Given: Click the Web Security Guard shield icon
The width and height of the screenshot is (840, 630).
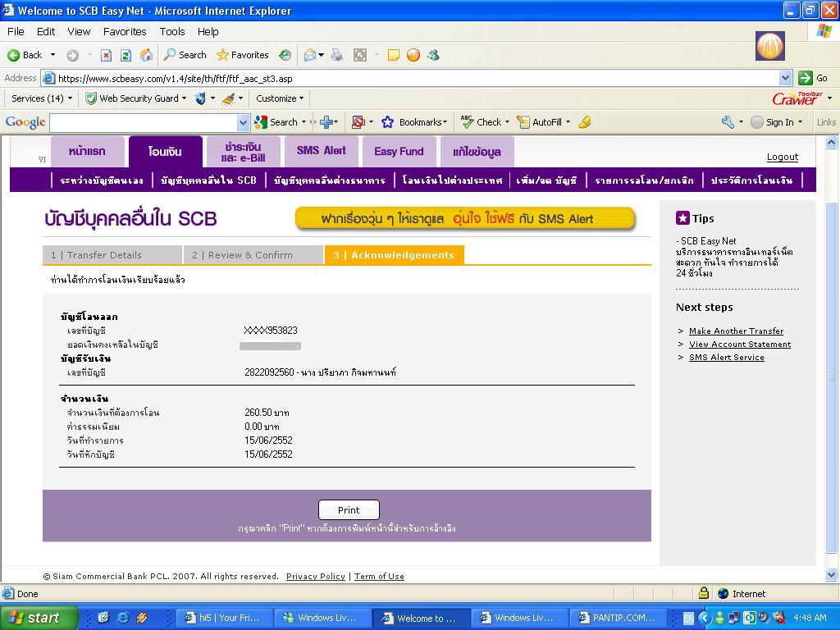Looking at the screenshot, I should click(91, 98).
